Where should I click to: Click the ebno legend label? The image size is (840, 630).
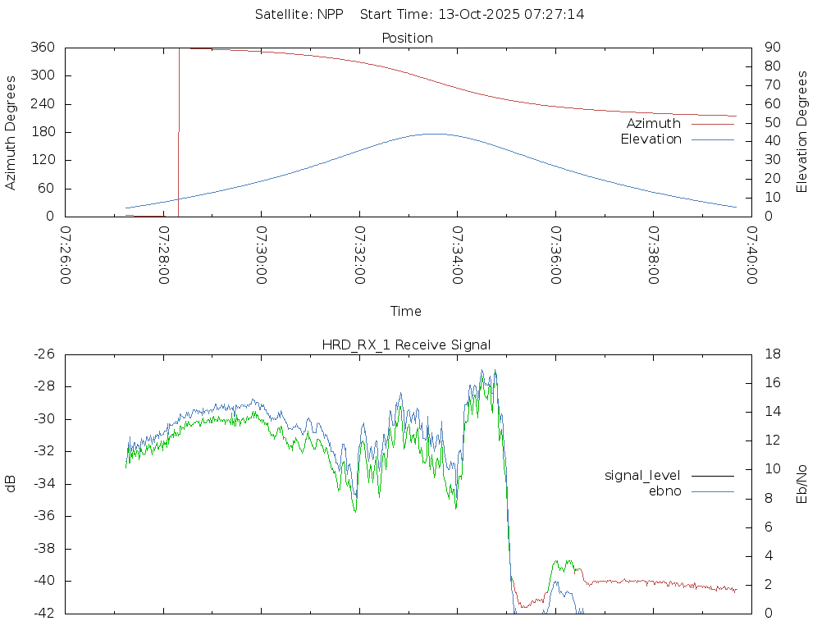point(664,491)
